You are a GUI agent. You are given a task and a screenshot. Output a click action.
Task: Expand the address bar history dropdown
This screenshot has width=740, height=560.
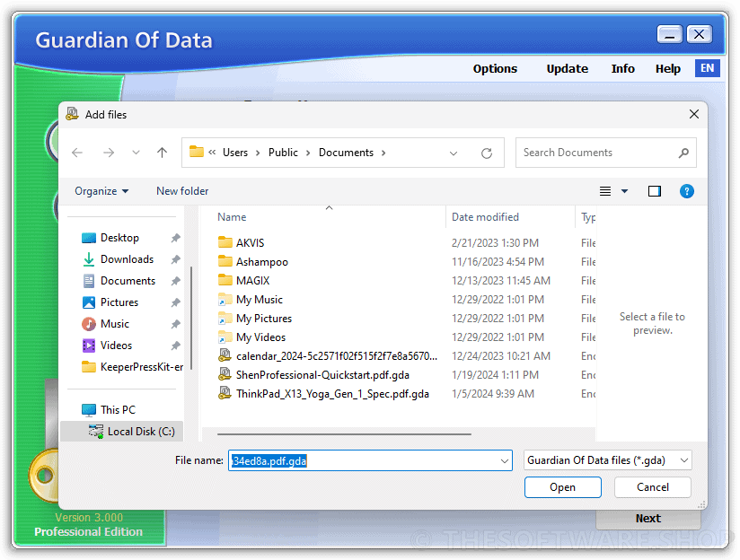pos(454,153)
